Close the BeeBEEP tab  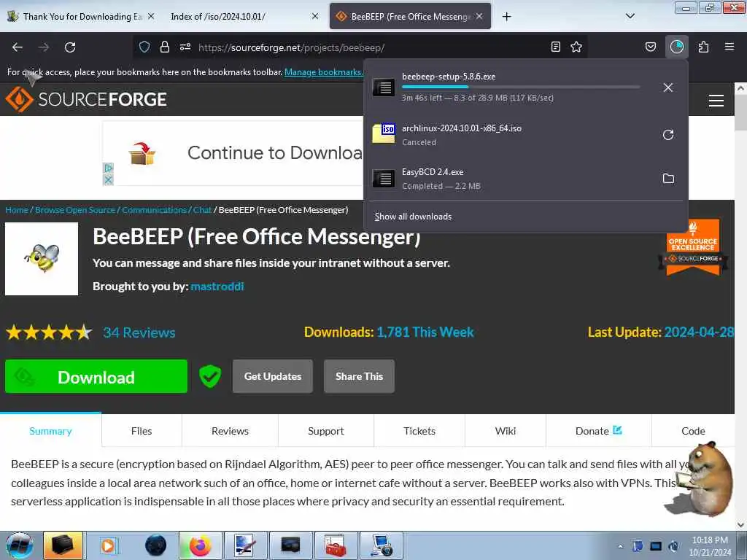(x=479, y=16)
